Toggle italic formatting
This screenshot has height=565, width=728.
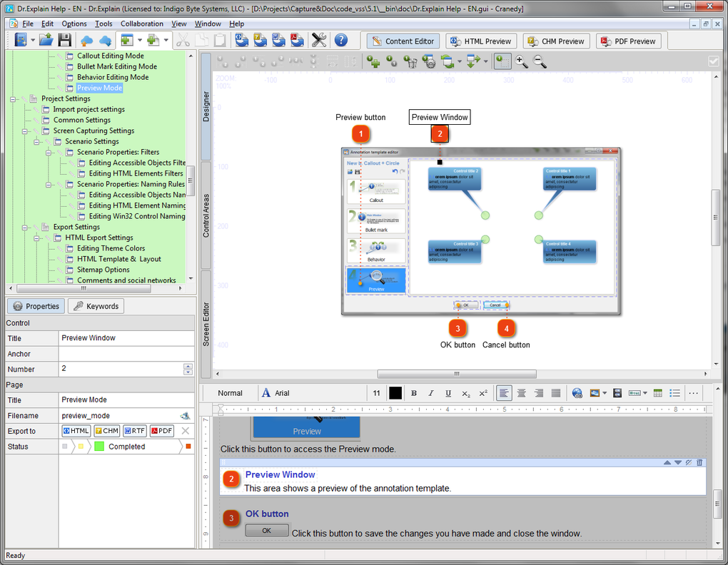[431, 393]
